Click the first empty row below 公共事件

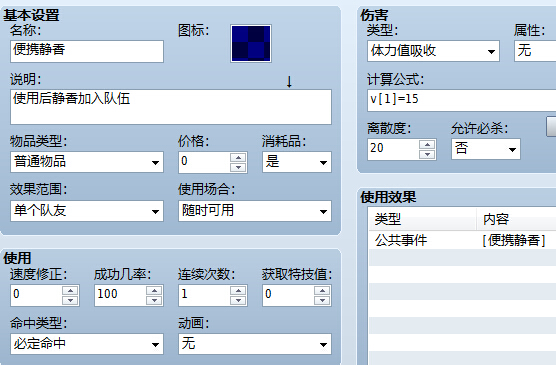[x=462, y=258]
